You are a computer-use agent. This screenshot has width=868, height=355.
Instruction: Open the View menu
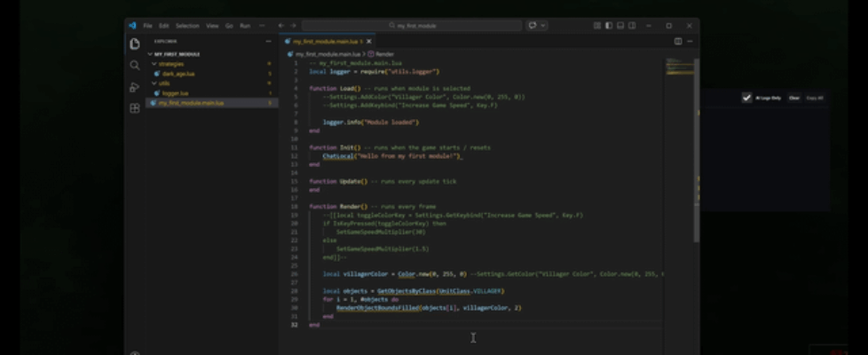(212, 26)
